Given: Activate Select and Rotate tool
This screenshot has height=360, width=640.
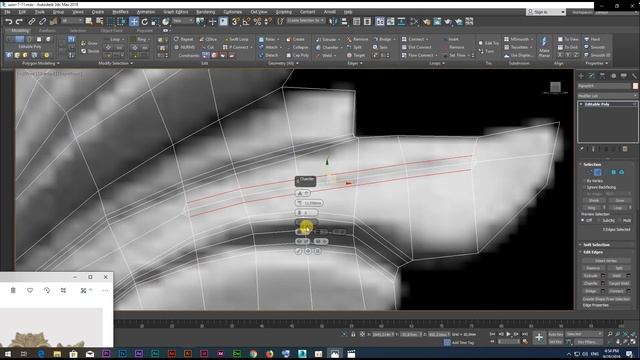Looking at the screenshot, I should tap(144, 22).
